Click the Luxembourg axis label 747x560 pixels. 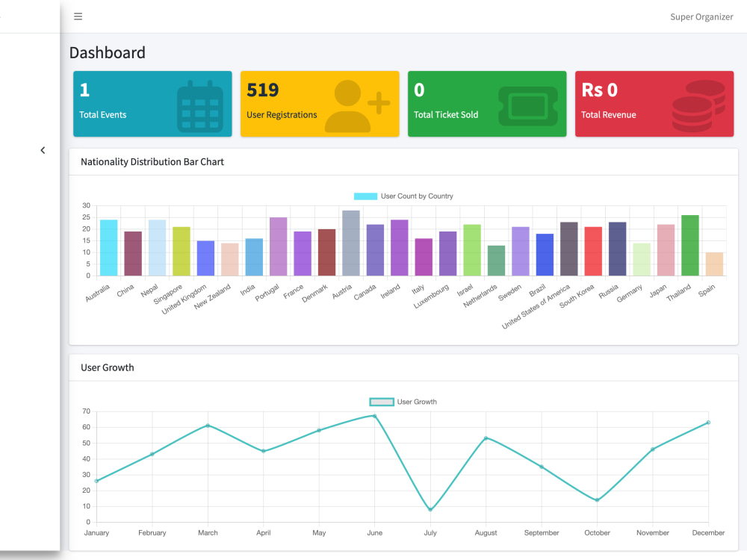pyautogui.click(x=431, y=296)
